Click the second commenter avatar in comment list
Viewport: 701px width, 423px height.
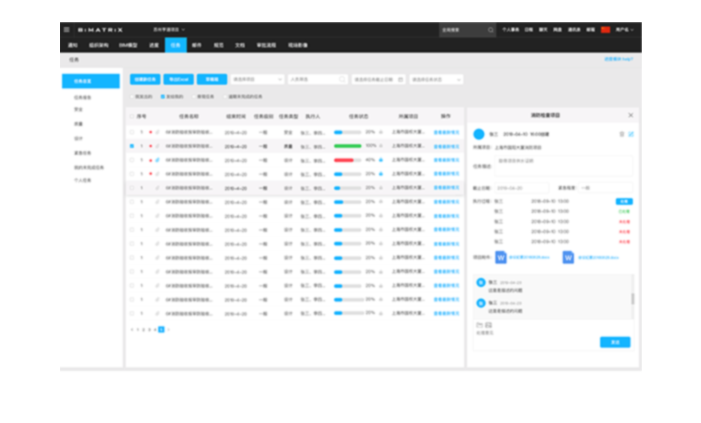(481, 303)
